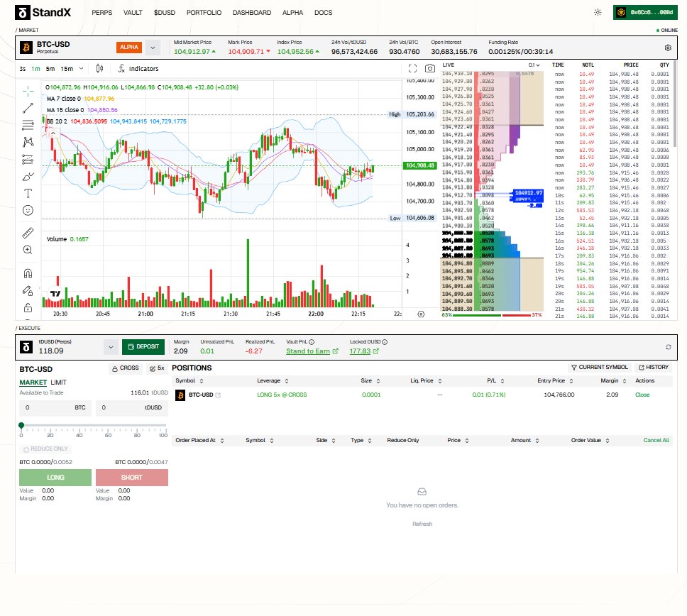Select the brush drawing tool
The width and height of the screenshot is (687, 616).
click(x=28, y=176)
